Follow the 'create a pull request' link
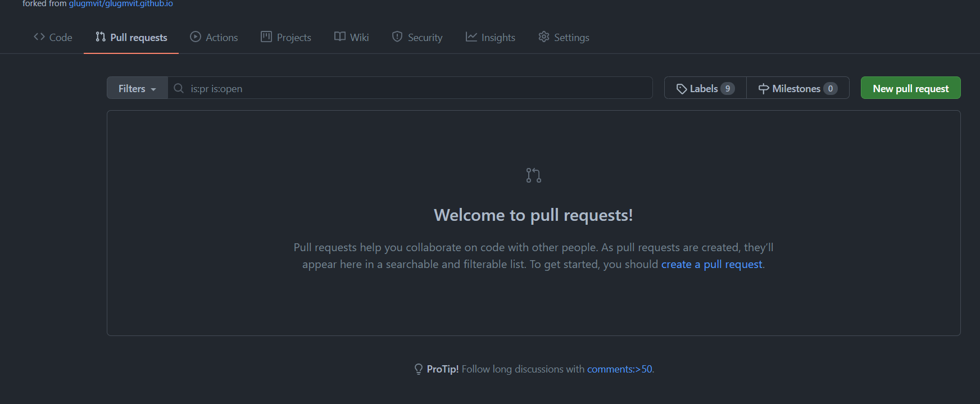Screen dimensions: 980x404 [x=711, y=264]
